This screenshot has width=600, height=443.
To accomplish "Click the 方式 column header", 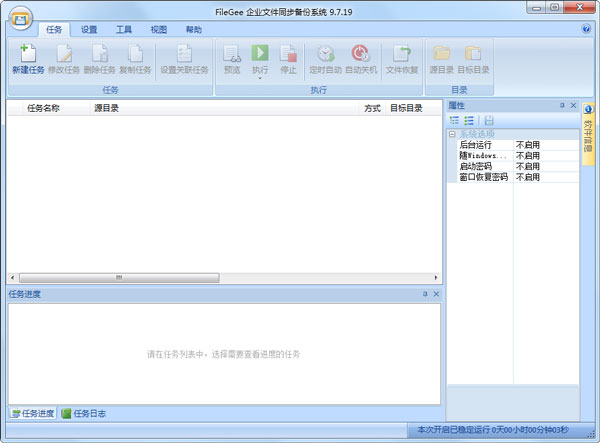I will pos(372,108).
